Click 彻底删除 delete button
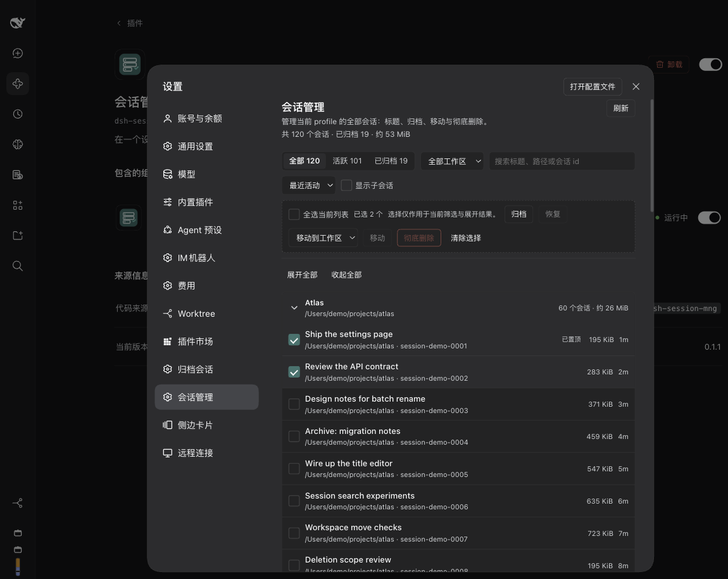728x579 pixels. point(419,238)
